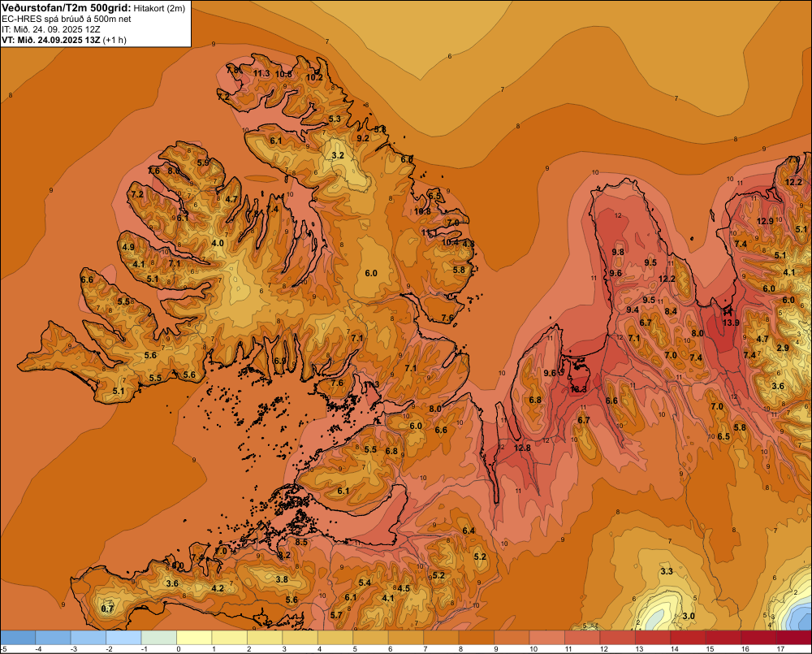This screenshot has height=654, width=812.
Task: Select the 3.0 temperature value
Action: (x=689, y=616)
